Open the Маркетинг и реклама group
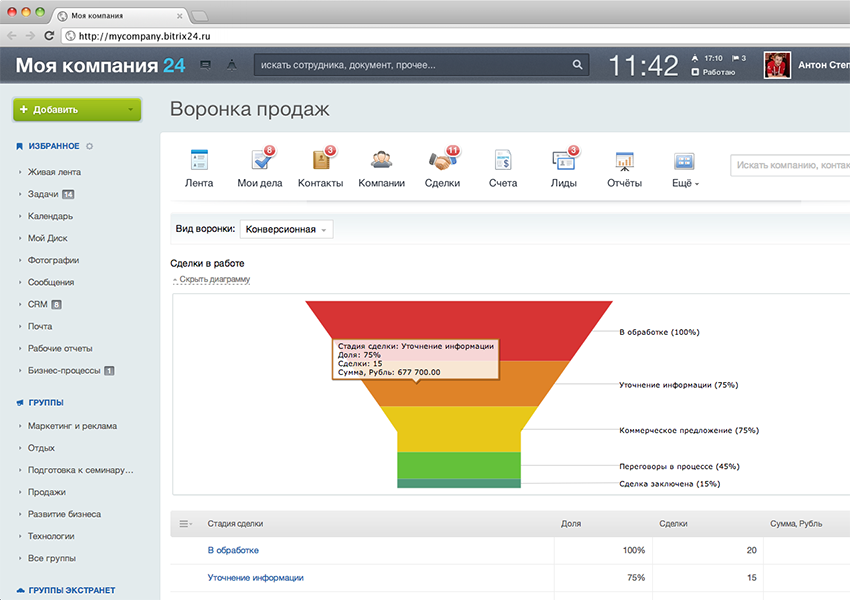Image resolution: width=850 pixels, height=600 pixels. (72, 426)
